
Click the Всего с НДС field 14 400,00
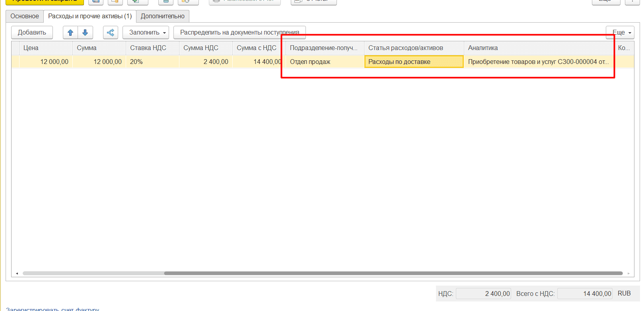585,294
